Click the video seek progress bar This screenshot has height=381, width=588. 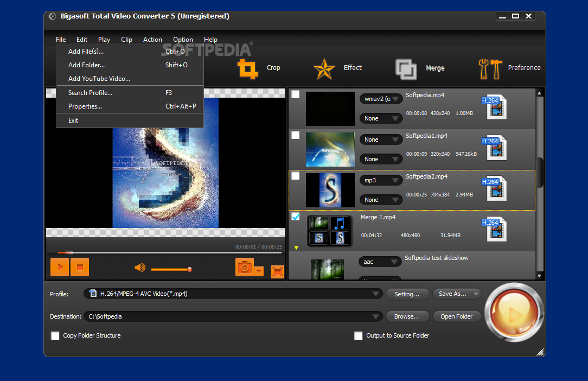[x=169, y=252]
